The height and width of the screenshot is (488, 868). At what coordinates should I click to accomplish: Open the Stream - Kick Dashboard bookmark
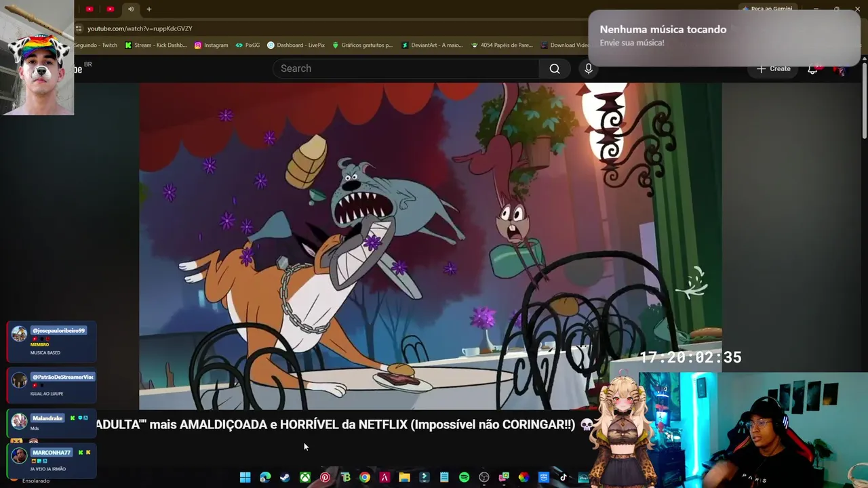pos(155,45)
